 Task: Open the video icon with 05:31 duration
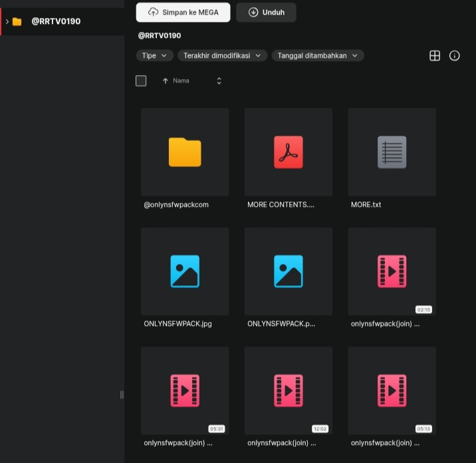185,390
